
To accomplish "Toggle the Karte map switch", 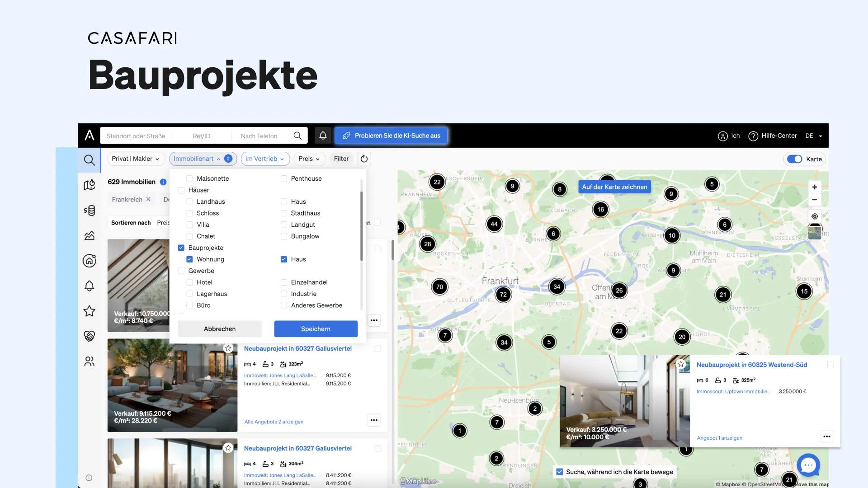I will 794,159.
